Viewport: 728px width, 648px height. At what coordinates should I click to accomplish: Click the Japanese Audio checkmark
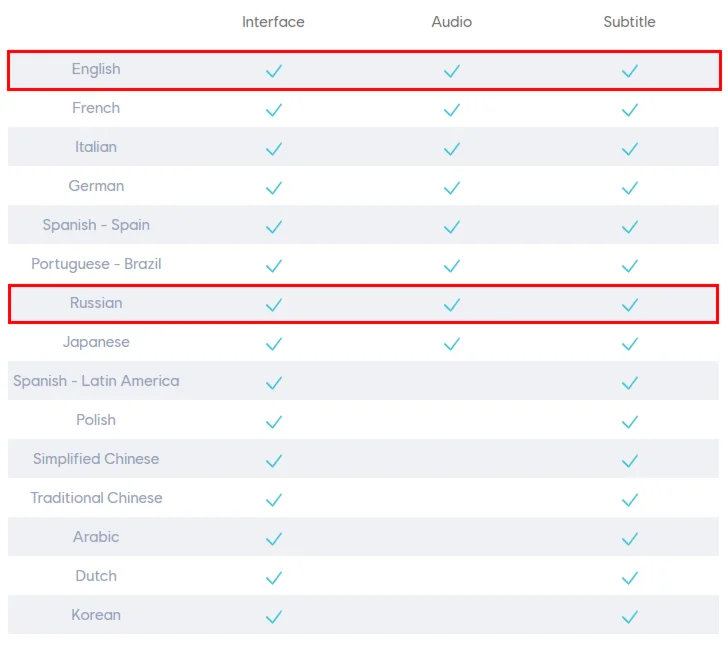(x=452, y=344)
